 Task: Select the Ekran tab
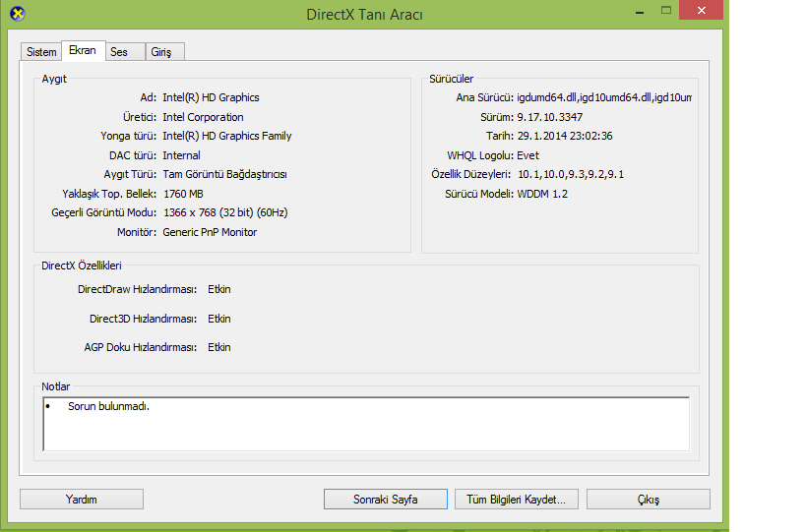pyautogui.click(x=83, y=50)
